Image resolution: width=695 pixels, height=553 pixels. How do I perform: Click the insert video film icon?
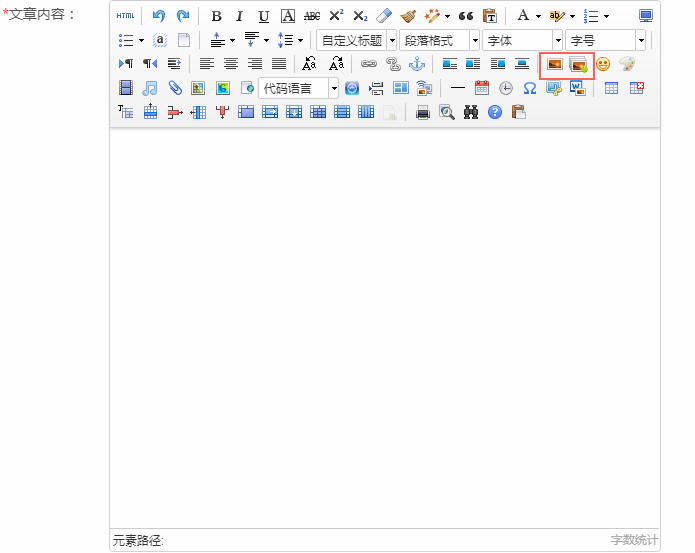pyautogui.click(x=126, y=88)
